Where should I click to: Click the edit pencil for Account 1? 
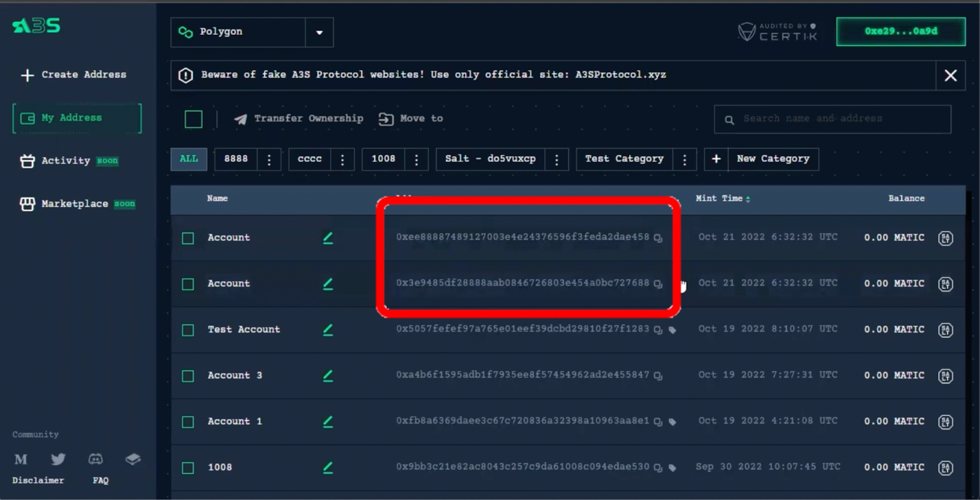tap(328, 422)
